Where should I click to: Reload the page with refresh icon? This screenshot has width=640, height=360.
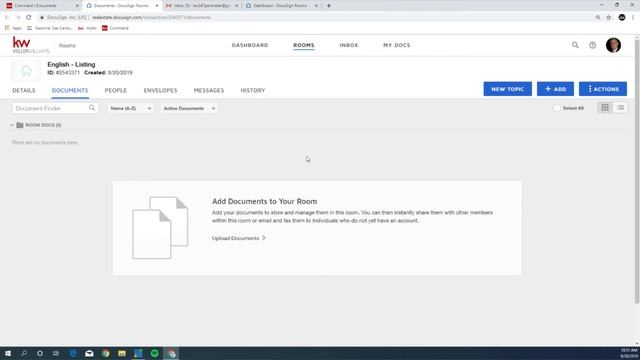29,18
